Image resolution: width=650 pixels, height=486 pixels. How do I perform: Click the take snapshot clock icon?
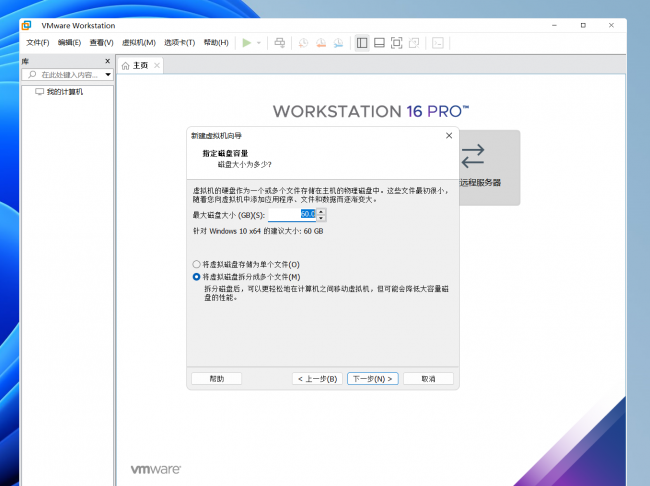click(x=303, y=43)
